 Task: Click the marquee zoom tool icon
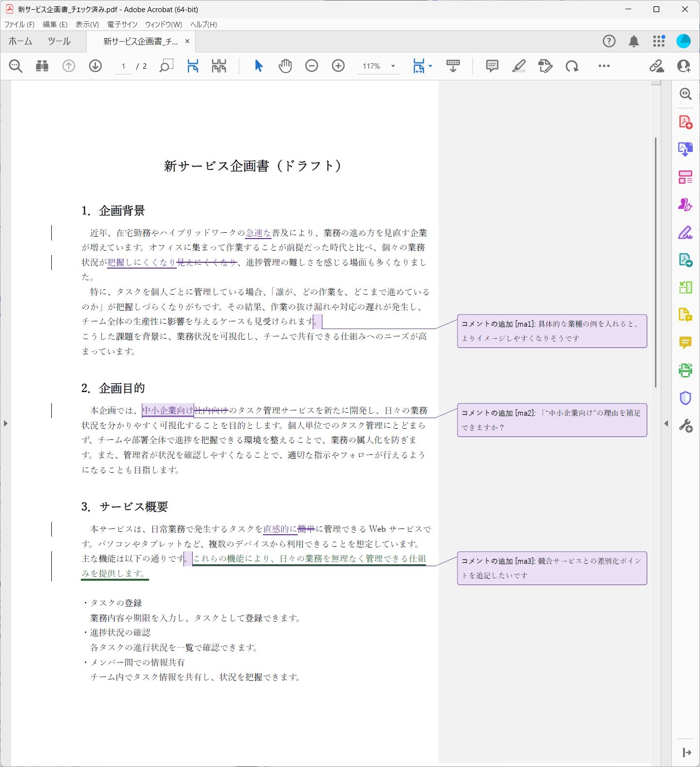pos(166,66)
